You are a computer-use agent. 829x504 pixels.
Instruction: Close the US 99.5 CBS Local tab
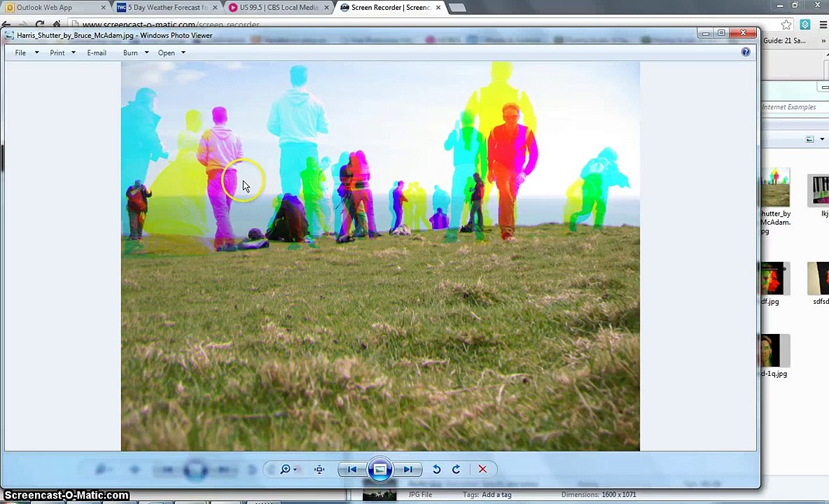327,8
